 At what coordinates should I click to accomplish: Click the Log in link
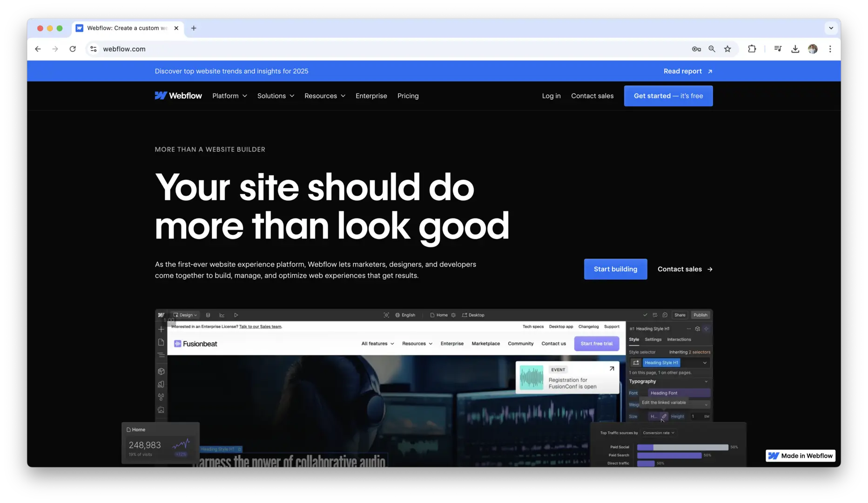coord(551,96)
